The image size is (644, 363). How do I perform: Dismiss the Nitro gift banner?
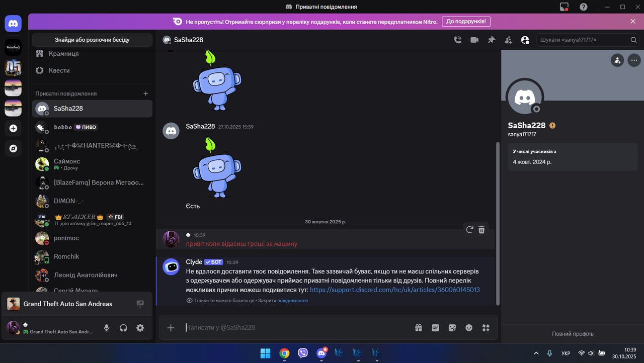633,21
